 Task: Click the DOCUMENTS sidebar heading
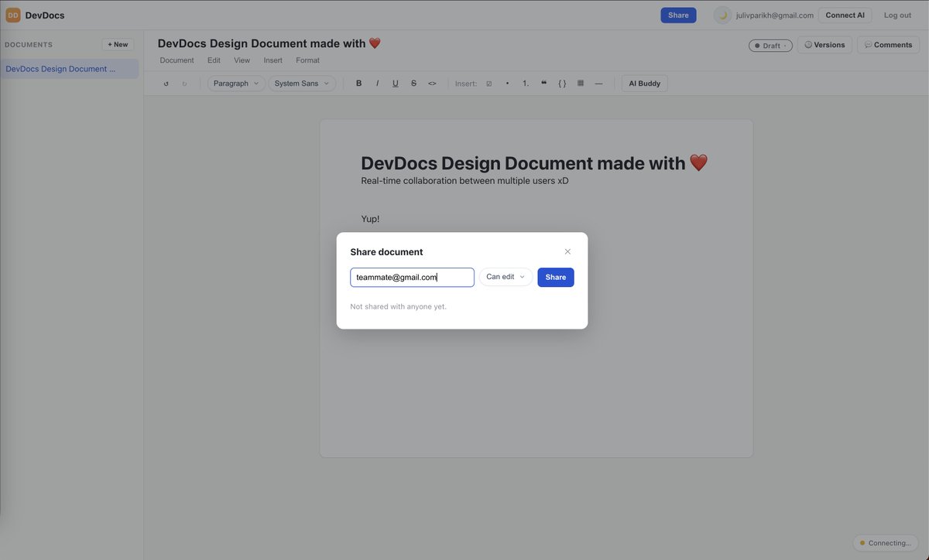(x=29, y=45)
